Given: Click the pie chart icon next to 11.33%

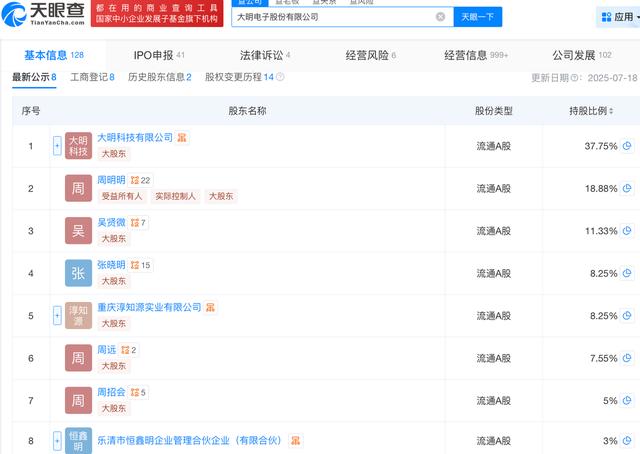Looking at the screenshot, I should click(x=627, y=231).
